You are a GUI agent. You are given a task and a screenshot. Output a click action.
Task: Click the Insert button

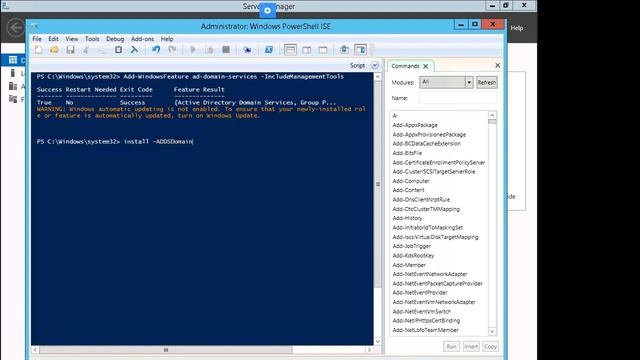point(471,347)
